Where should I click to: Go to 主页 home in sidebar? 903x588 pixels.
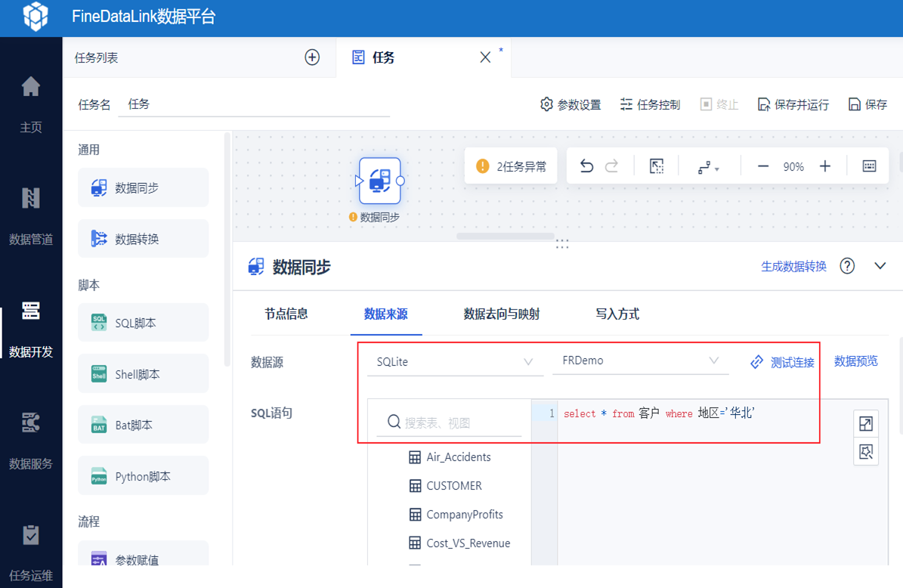point(30,104)
